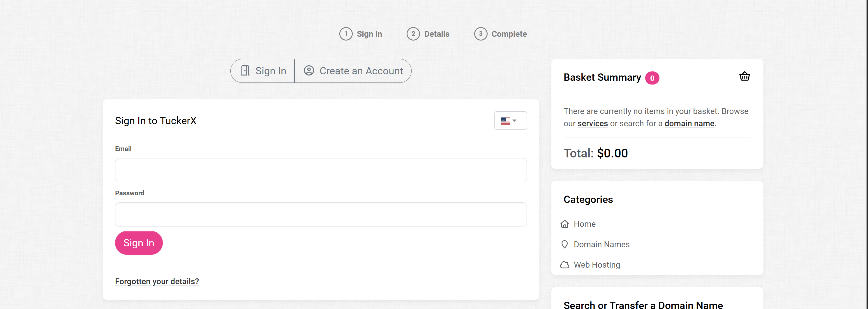Viewport: 868px width, 309px height.
Task: Click the Sign In step label
Action: (369, 34)
